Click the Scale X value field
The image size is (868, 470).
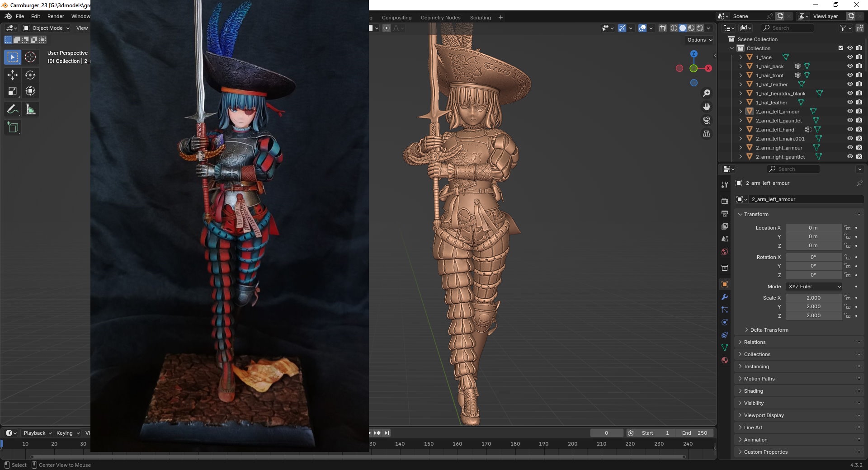coord(813,298)
